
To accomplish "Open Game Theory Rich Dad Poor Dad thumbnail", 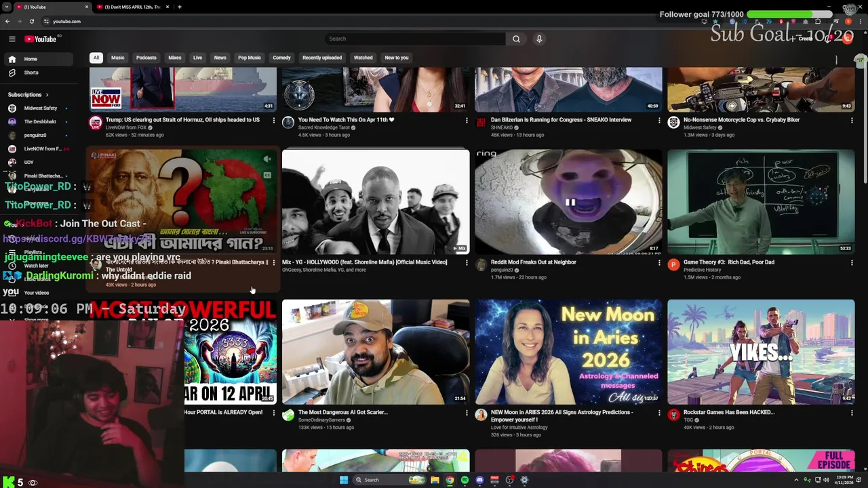I will (761, 202).
